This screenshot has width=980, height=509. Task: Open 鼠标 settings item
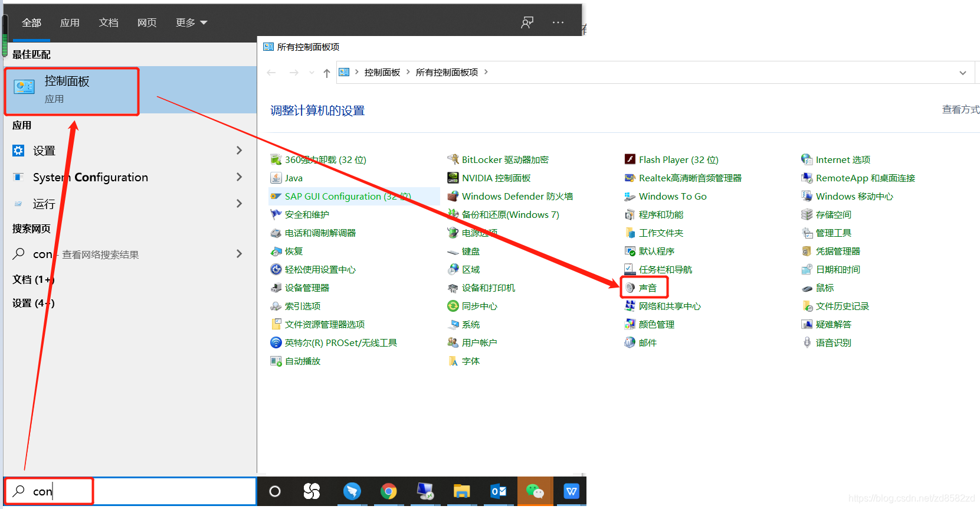tap(818, 288)
